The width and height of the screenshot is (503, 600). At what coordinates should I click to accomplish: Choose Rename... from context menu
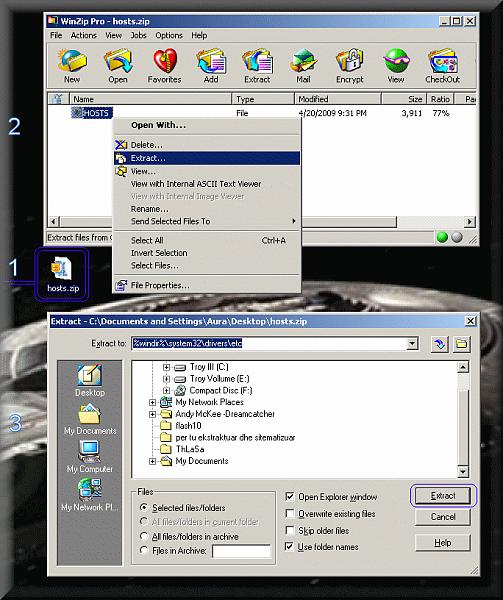(207, 209)
